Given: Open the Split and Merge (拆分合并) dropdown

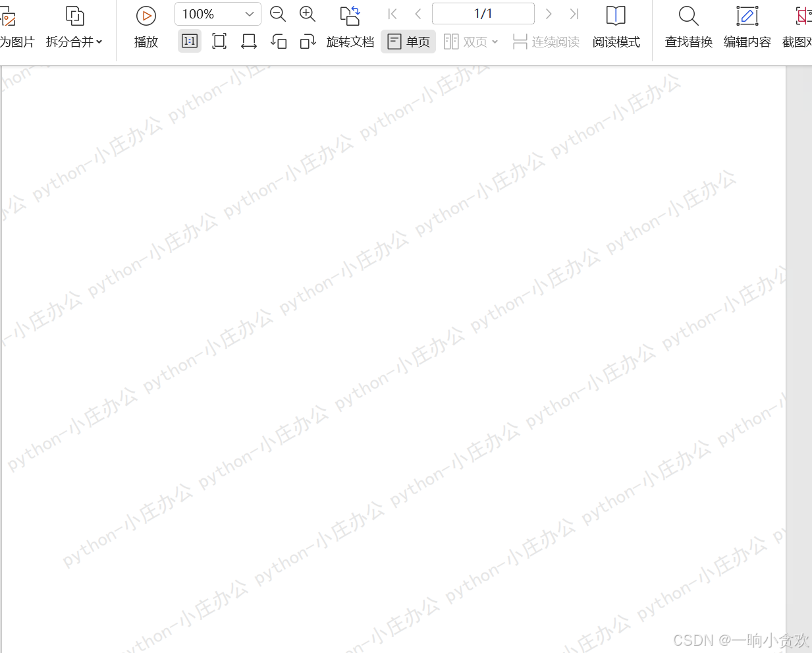Looking at the screenshot, I should point(74,28).
